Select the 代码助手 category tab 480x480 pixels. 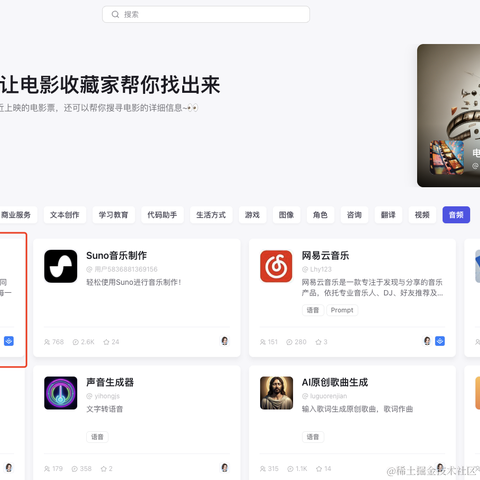click(162, 215)
